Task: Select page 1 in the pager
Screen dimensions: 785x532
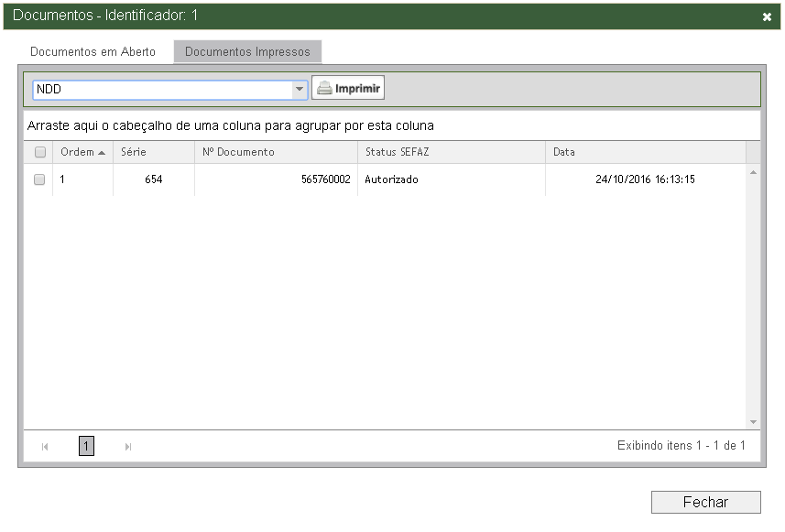Action: click(86, 446)
